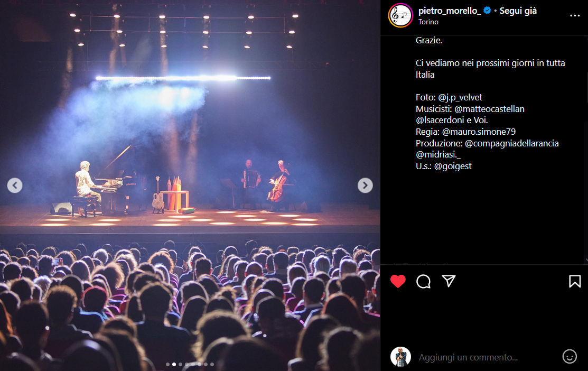Open the @goigest mention
This screenshot has width=588, height=371.
[x=453, y=166]
